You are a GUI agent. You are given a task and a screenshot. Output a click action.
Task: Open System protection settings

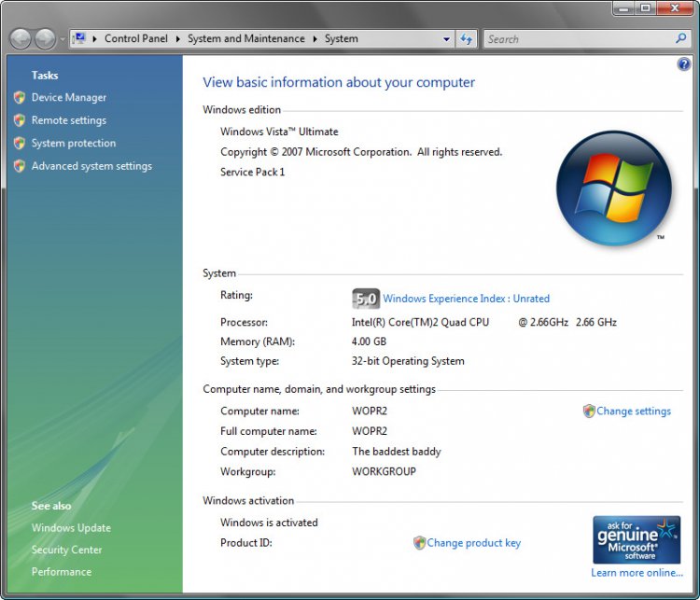point(74,143)
